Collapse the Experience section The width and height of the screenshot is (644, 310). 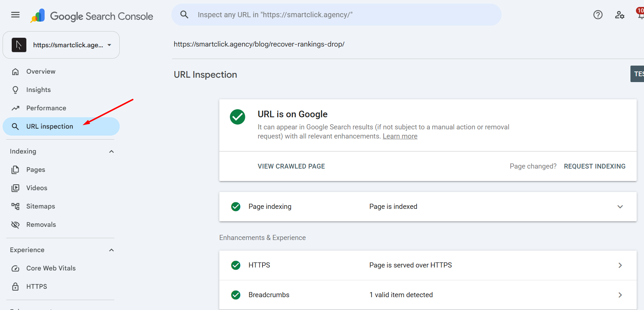pos(112,250)
